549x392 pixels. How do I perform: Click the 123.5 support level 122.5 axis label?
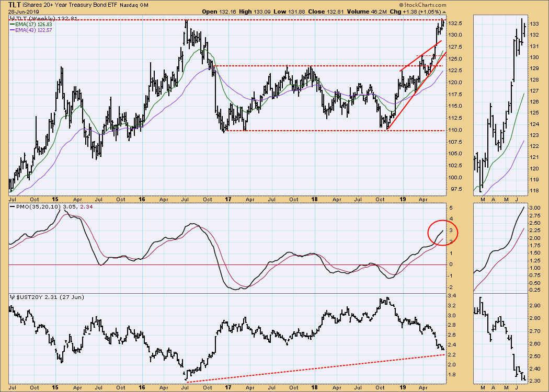click(455, 71)
